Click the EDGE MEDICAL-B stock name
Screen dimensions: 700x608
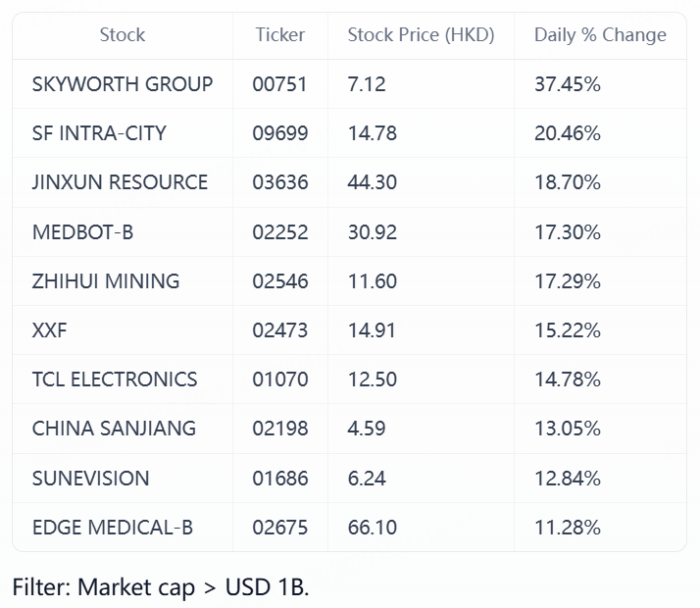(x=113, y=528)
